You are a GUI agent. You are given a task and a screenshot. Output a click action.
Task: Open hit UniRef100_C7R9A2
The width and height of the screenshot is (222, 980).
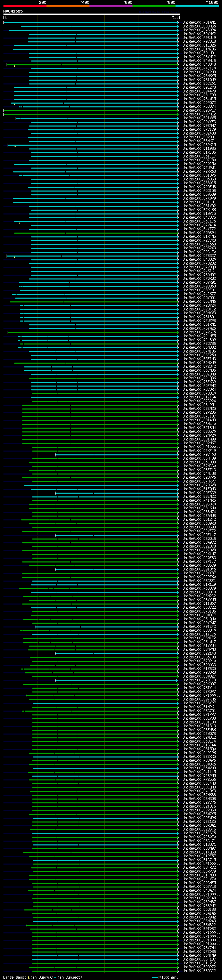click(x=199, y=917)
